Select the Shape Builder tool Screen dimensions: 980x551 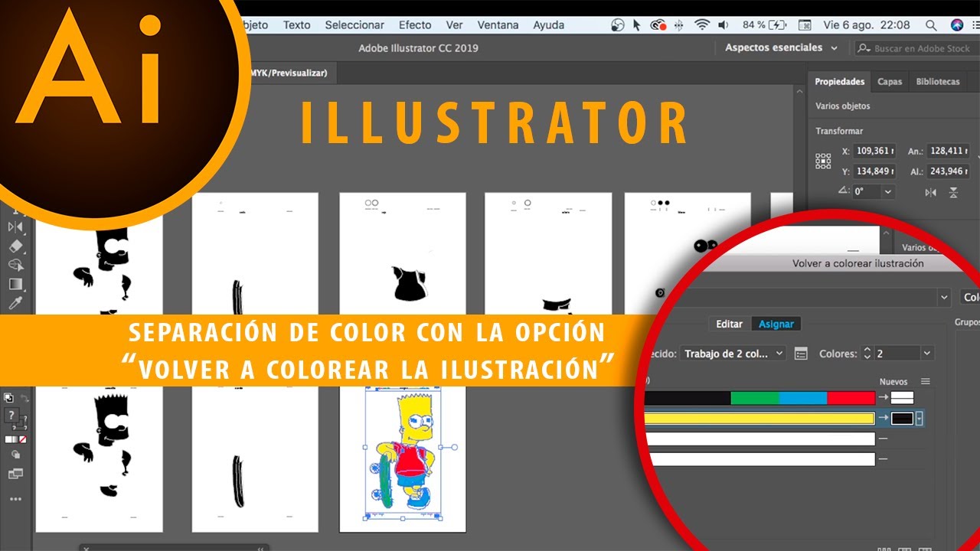click(15, 265)
